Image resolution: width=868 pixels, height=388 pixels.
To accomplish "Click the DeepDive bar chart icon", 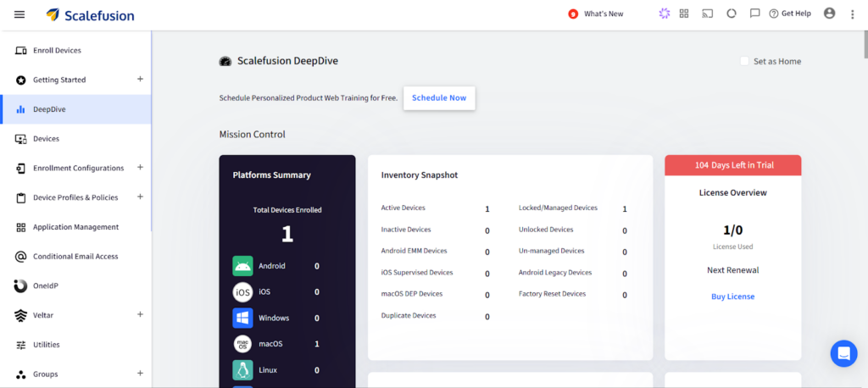I will (x=21, y=109).
